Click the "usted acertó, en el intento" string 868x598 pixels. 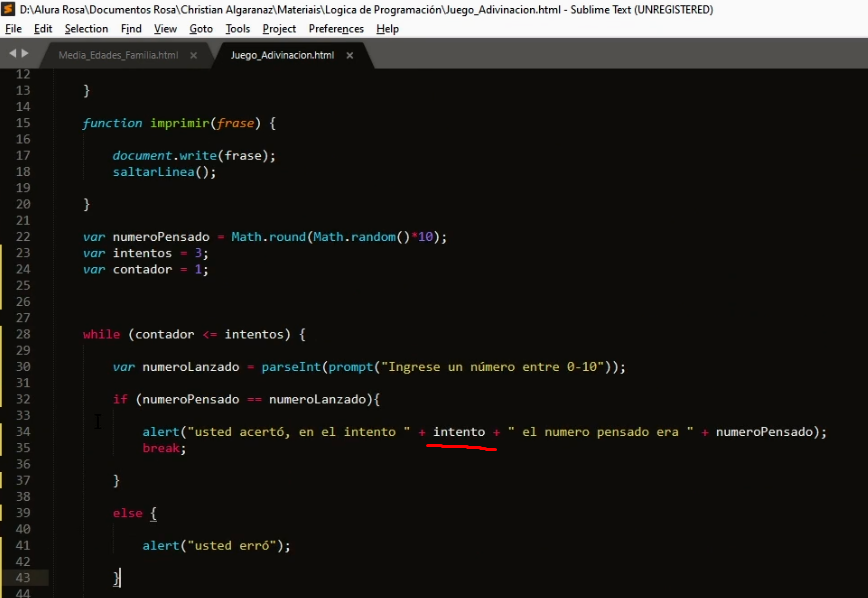point(299,432)
